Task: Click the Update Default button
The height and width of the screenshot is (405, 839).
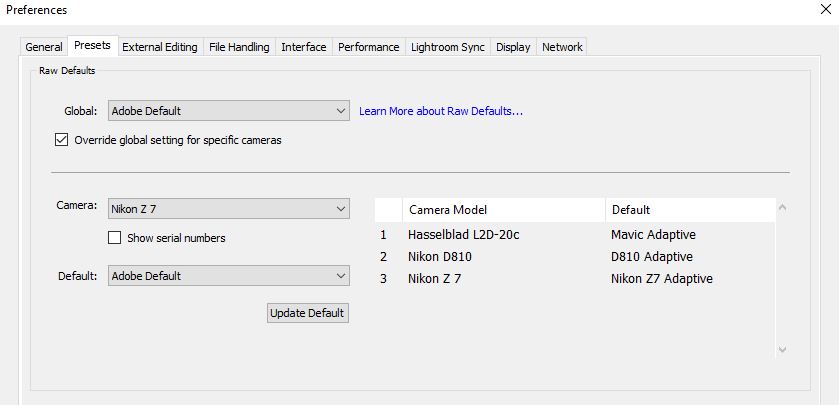Action: [x=307, y=313]
